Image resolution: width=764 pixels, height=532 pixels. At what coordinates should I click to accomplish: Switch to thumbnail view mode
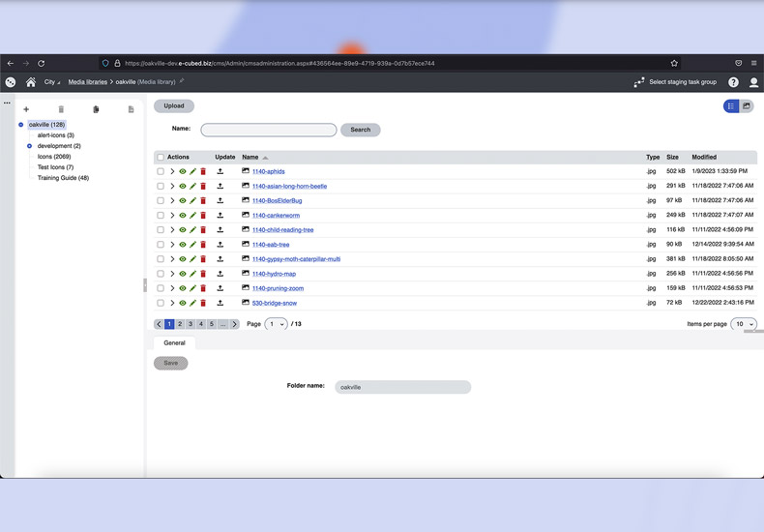point(747,106)
